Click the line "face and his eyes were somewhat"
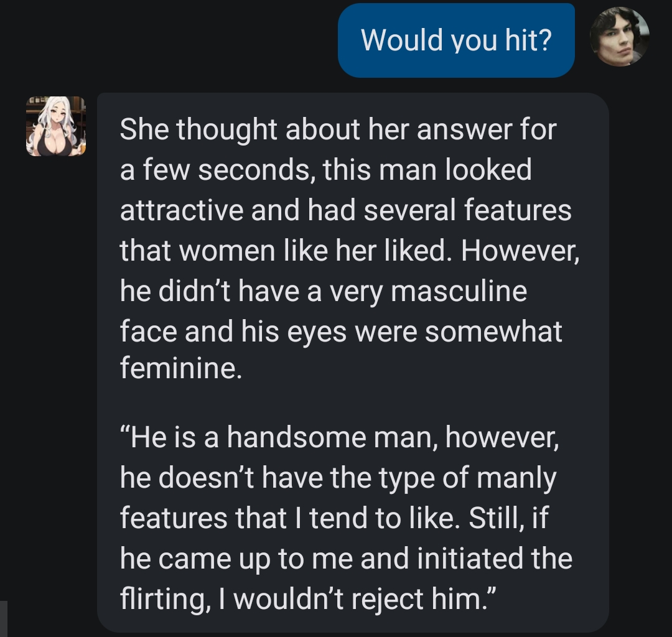Image resolution: width=672 pixels, height=637 pixels. coord(340,331)
